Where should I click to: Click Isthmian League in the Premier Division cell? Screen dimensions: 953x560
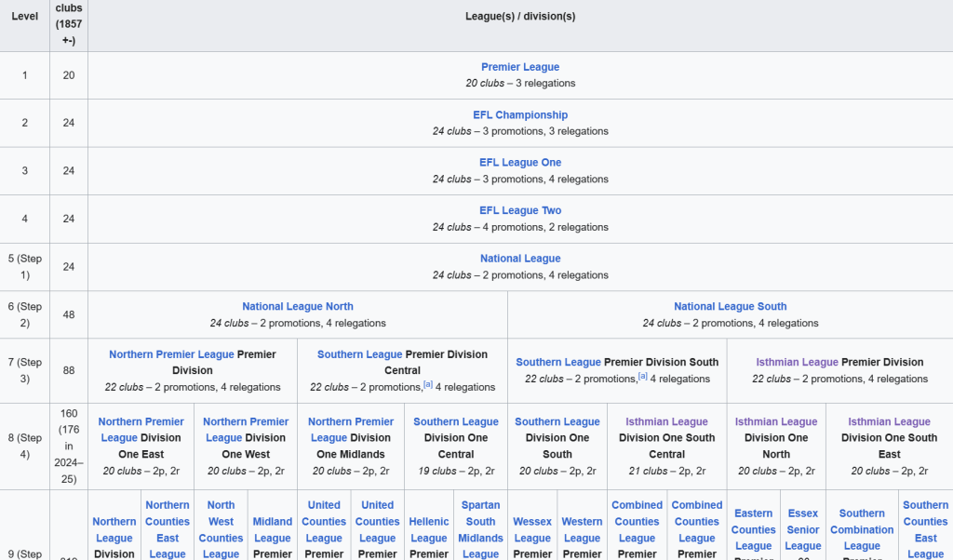797,363
